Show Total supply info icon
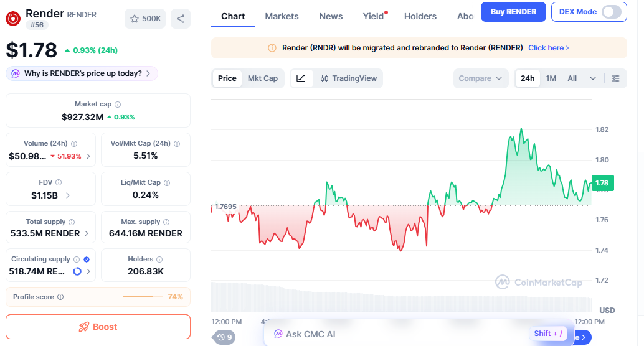 (72, 222)
